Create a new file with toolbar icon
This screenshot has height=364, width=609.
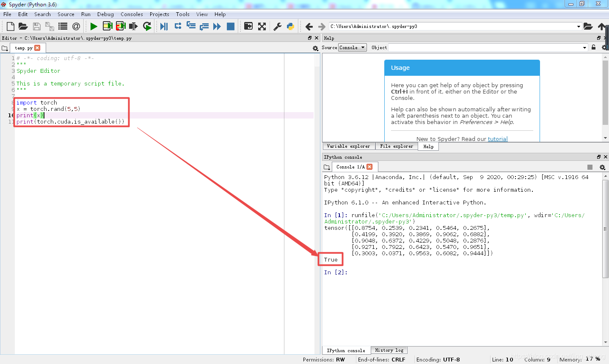[x=11, y=26]
